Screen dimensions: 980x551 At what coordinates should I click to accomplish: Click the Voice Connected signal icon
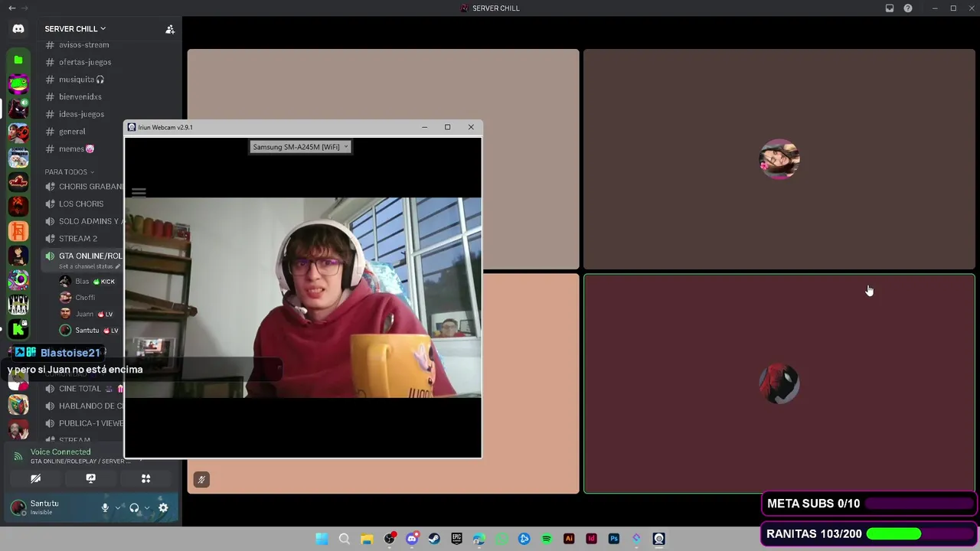18,457
